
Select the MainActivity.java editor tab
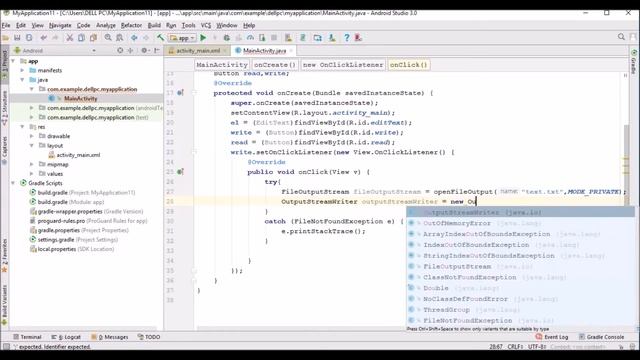[x=264, y=51]
